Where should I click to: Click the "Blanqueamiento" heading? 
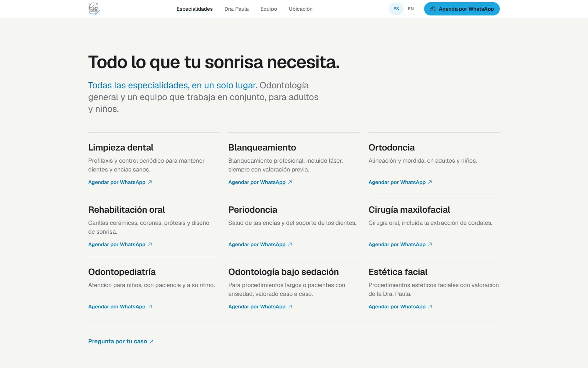[x=262, y=148]
